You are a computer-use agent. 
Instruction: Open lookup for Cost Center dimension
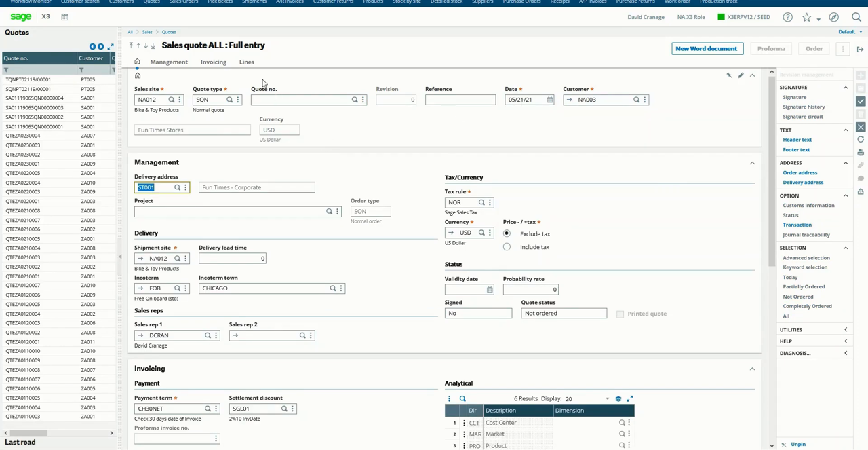tap(621, 423)
